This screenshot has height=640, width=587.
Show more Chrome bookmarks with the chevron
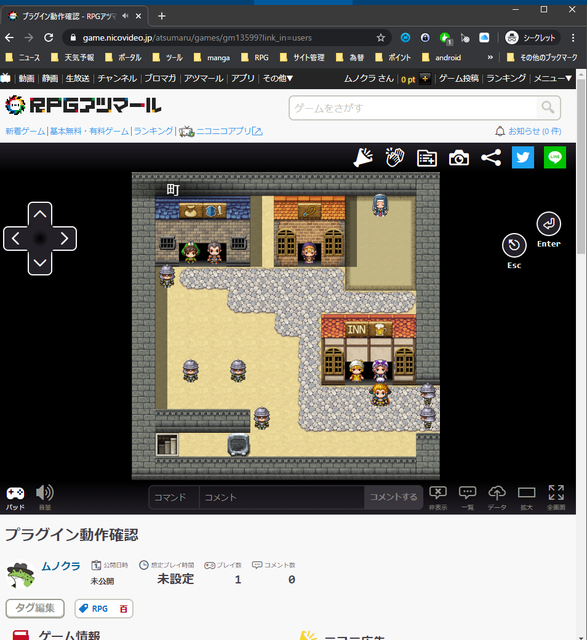(x=490, y=57)
